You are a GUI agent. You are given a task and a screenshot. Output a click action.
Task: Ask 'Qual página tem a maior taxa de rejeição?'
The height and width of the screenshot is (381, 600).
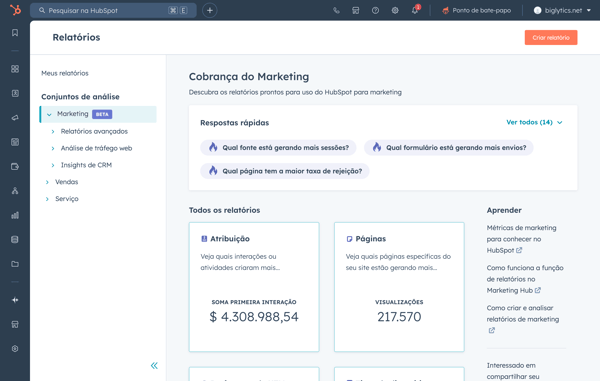[285, 171]
